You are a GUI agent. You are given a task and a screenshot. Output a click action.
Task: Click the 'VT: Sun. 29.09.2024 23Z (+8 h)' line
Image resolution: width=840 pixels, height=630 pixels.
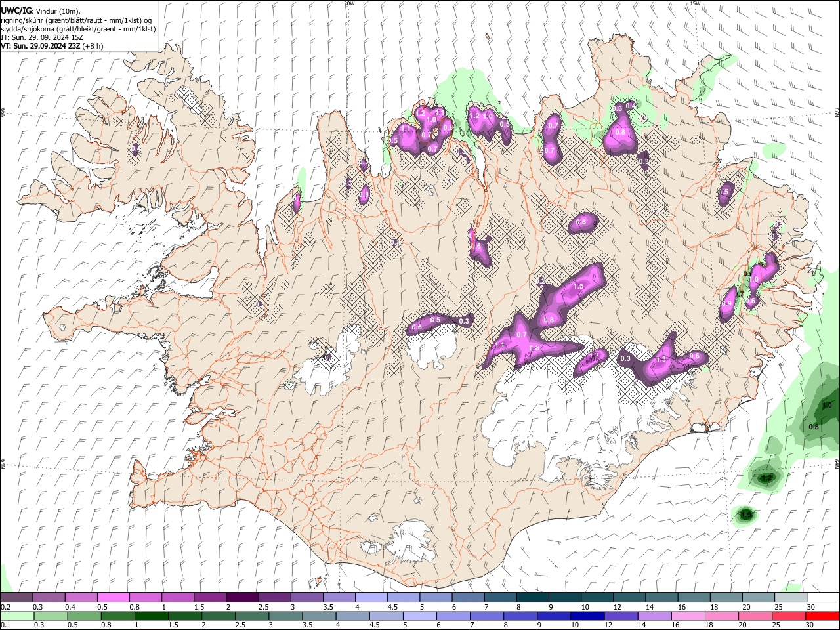[52, 46]
